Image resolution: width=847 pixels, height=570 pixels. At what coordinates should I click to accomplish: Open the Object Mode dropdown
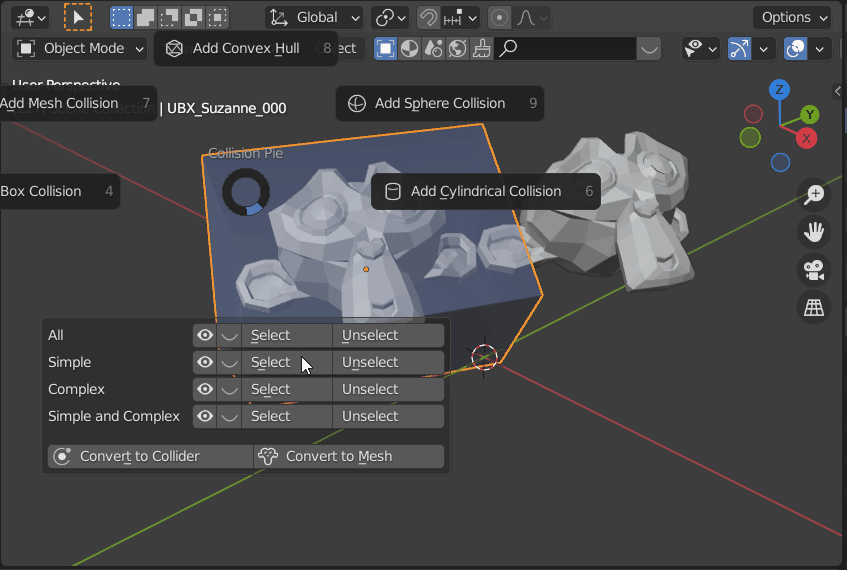(x=80, y=48)
